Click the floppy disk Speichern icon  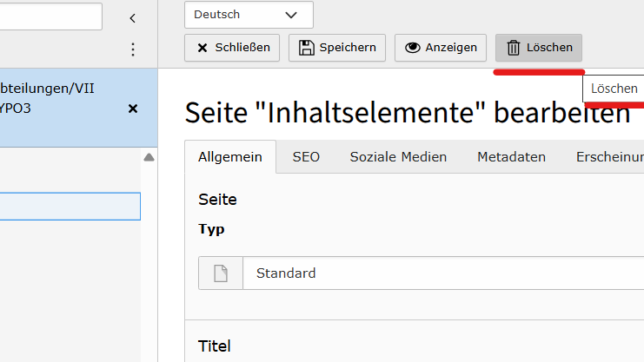pyautogui.click(x=307, y=48)
